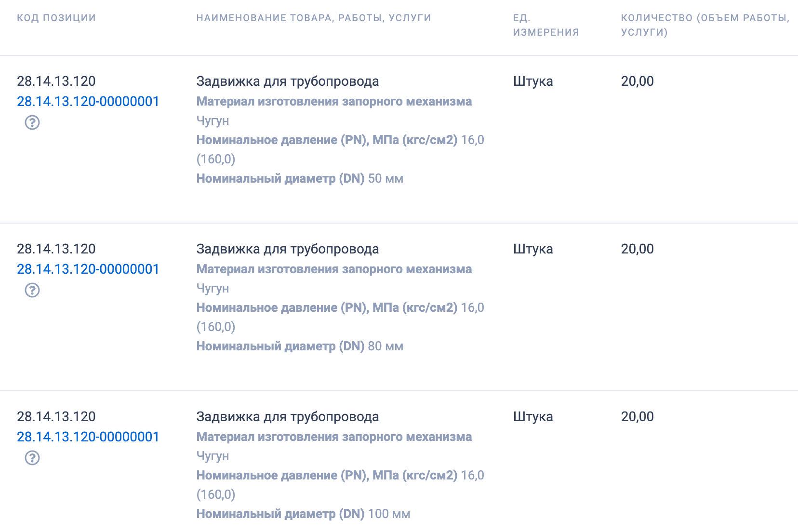
Task: Click Материал изготовления запорного механизма in the DN 100 мм row
Action: [334, 437]
